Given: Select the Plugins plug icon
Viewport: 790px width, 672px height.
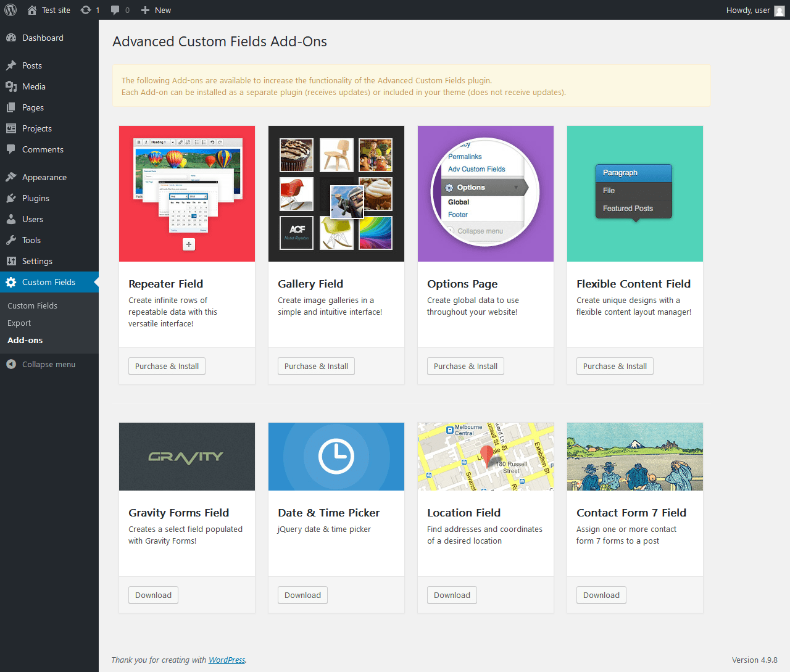Looking at the screenshot, I should (11, 198).
